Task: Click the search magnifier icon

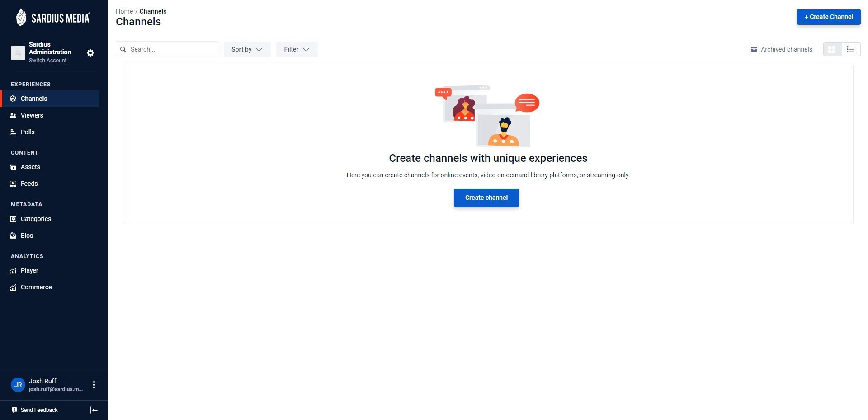Action: coord(123,49)
